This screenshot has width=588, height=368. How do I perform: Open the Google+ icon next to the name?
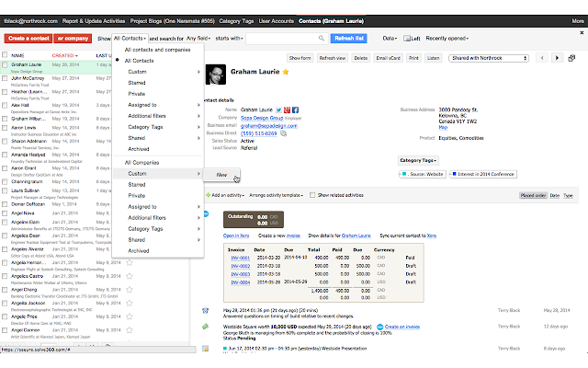[x=287, y=110]
